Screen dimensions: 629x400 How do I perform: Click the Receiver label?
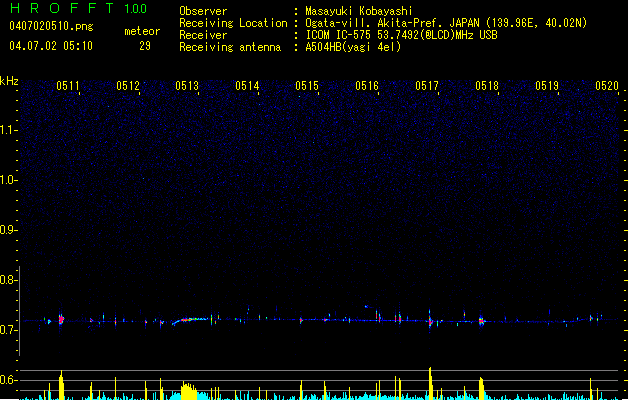point(203,35)
